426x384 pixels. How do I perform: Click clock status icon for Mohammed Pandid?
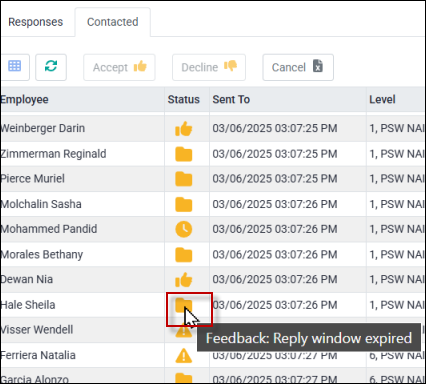[184, 229]
